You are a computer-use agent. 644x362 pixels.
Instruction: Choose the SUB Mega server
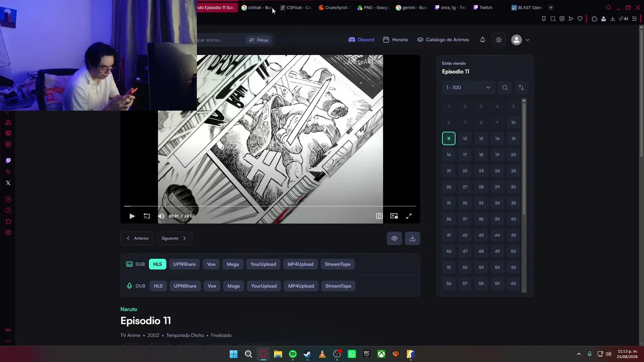[x=233, y=264]
